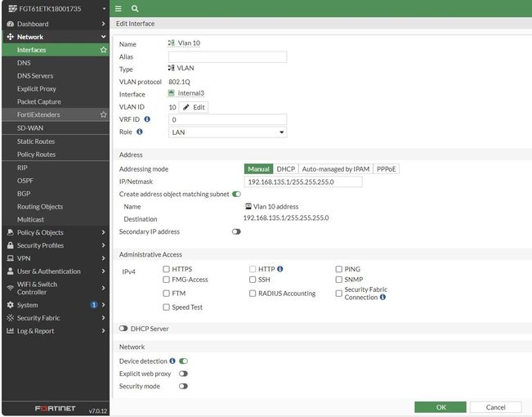Viewport: 532px width, 417px height.
Task: Click the System gear icon
Action: click(x=10, y=305)
